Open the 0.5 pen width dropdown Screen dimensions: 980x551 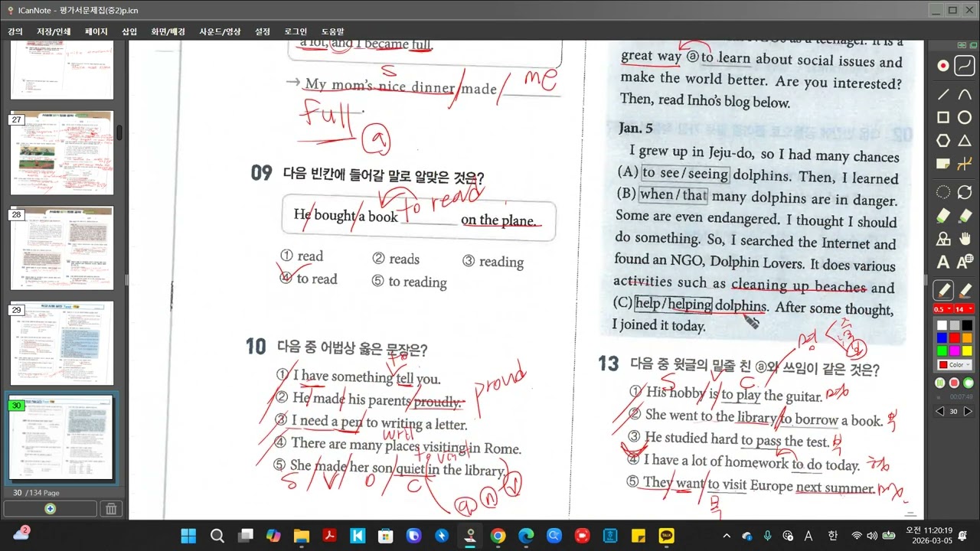point(942,309)
